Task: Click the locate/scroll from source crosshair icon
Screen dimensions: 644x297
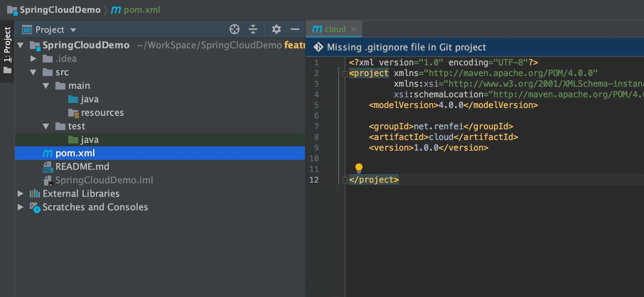Action: click(x=235, y=29)
